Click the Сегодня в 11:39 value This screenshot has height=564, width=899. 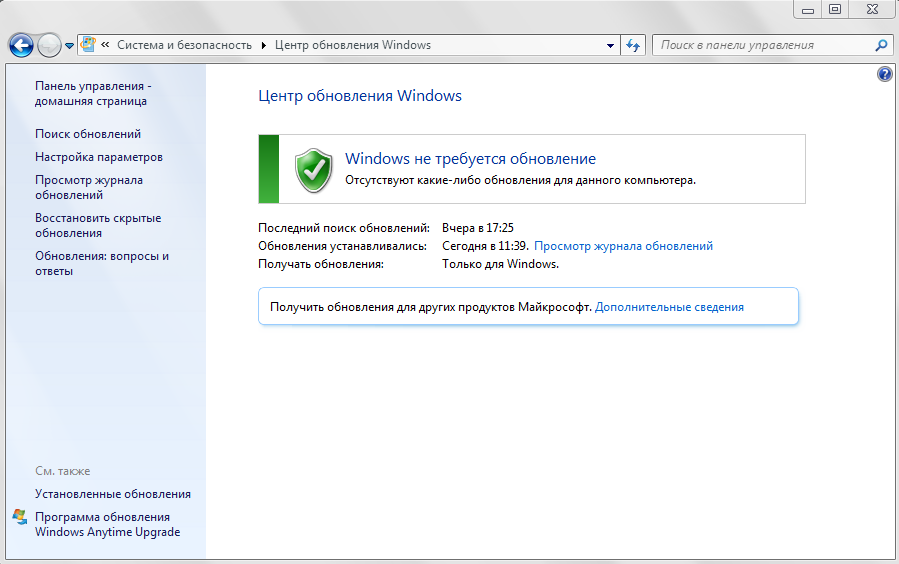point(485,246)
